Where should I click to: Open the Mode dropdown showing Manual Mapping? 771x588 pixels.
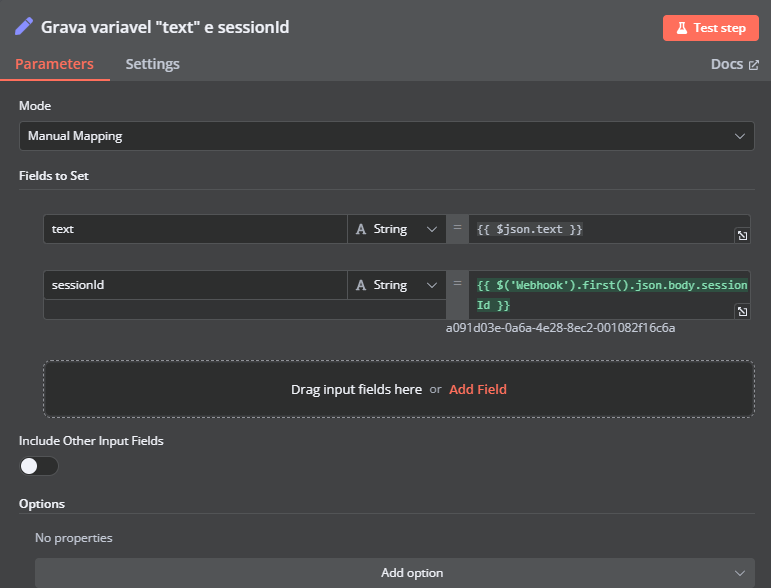pyautogui.click(x=386, y=136)
